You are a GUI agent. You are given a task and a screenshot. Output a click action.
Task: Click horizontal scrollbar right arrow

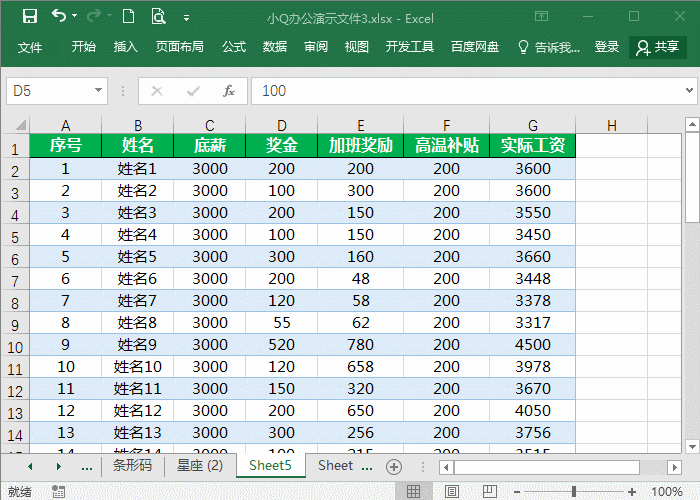675,467
